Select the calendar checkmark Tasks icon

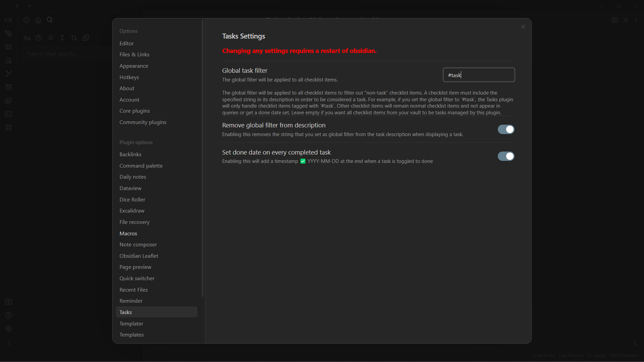8,87
